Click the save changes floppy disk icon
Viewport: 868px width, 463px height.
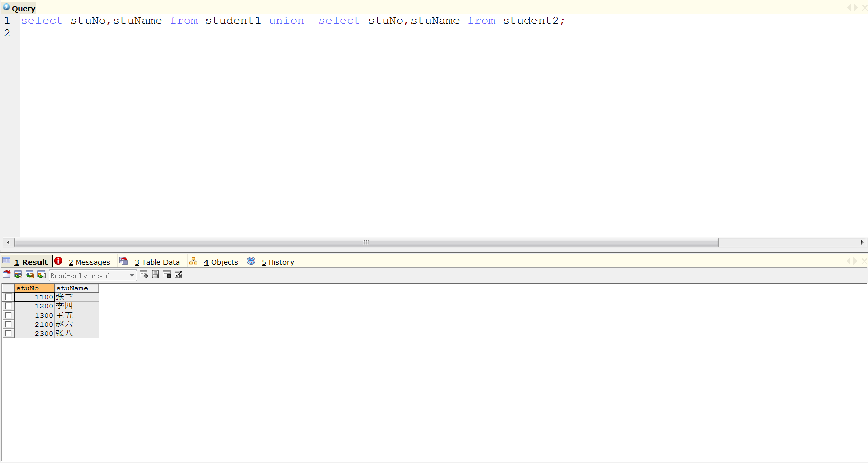click(155, 274)
